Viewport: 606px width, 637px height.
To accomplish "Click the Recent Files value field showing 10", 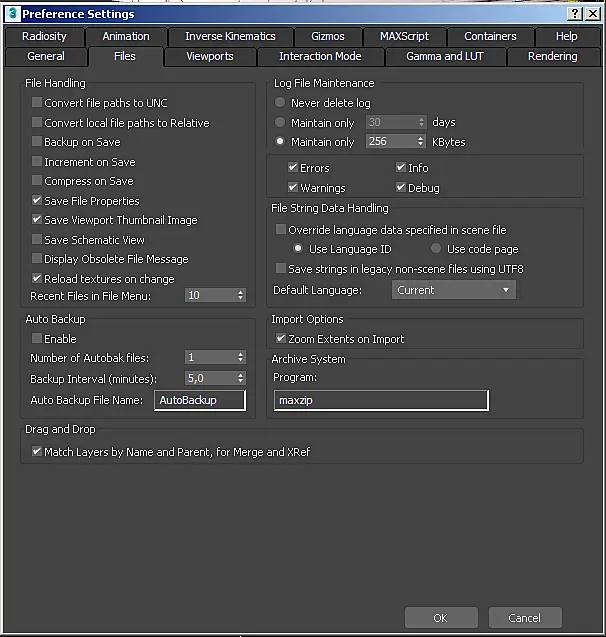I will point(211,295).
